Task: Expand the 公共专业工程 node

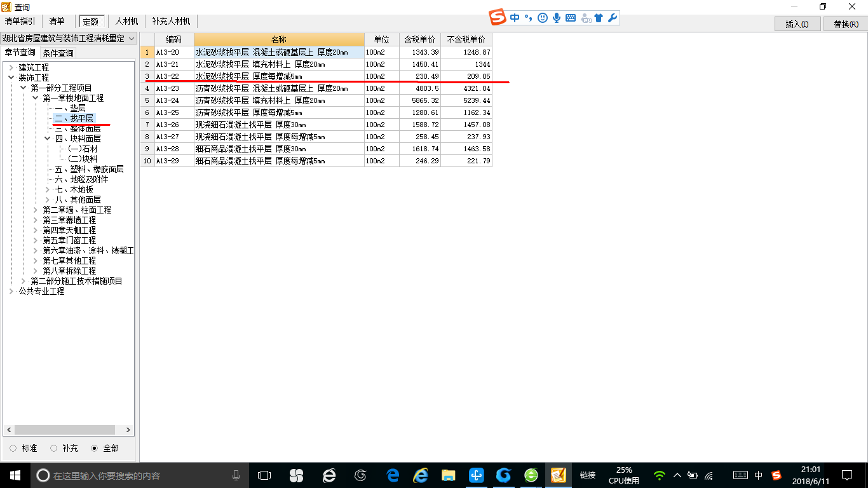Action: (11, 291)
